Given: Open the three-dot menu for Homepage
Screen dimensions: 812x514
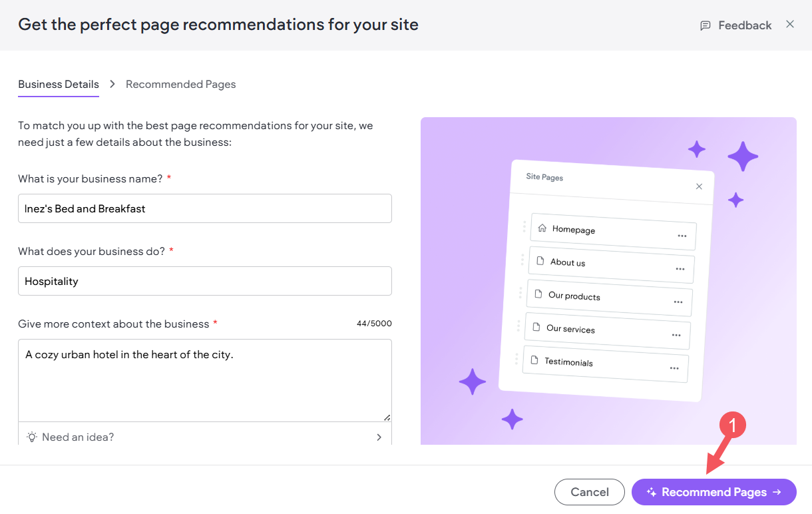Looking at the screenshot, I should [x=682, y=236].
